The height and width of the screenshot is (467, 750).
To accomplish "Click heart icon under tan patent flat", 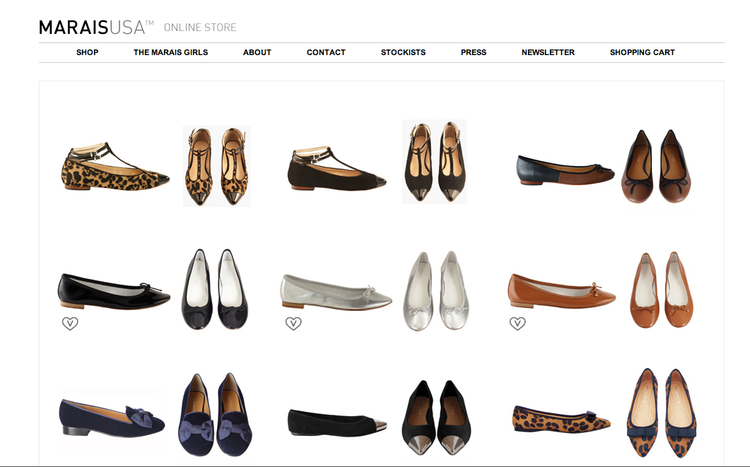I will (x=517, y=323).
